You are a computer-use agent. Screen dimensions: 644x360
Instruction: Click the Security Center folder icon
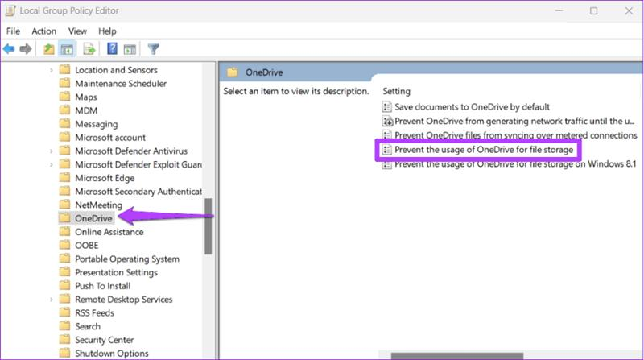coord(64,339)
